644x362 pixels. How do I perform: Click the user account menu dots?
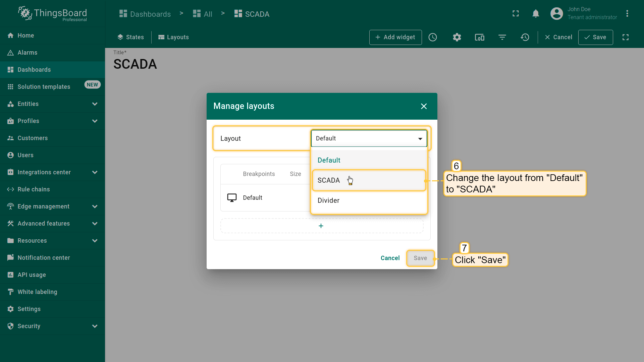tap(627, 14)
